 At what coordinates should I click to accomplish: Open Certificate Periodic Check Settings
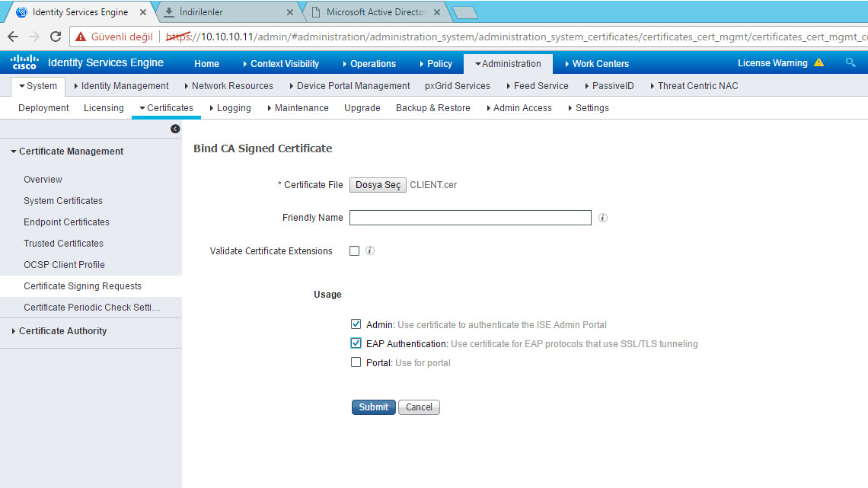[x=91, y=307]
